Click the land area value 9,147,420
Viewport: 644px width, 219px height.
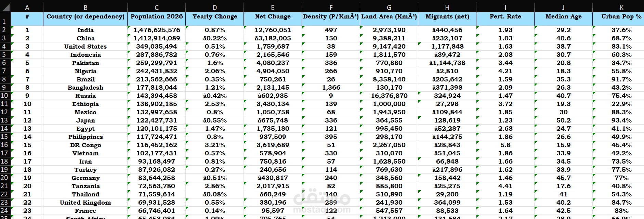point(389,47)
